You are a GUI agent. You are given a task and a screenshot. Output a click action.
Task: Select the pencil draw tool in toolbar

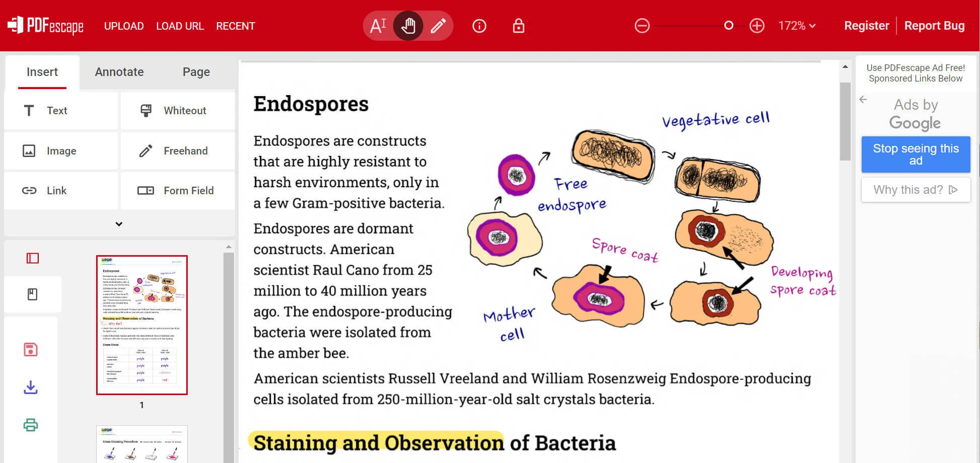click(x=438, y=26)
